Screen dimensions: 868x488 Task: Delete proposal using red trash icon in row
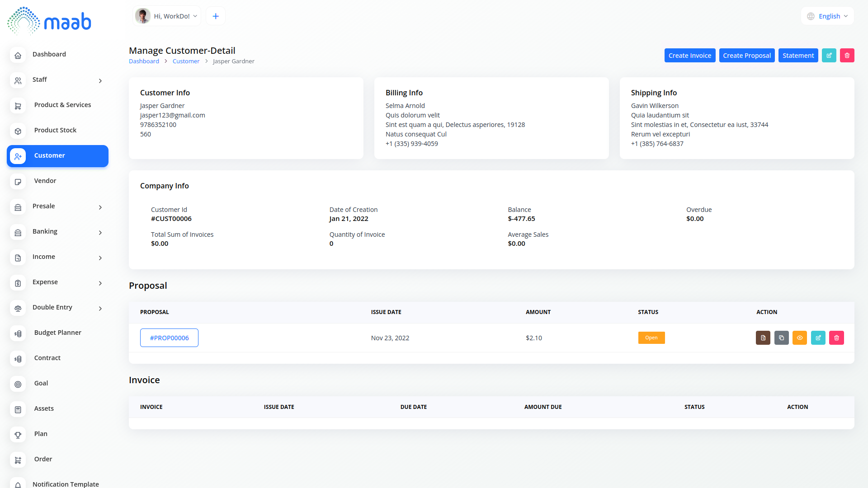coord(836,338)
